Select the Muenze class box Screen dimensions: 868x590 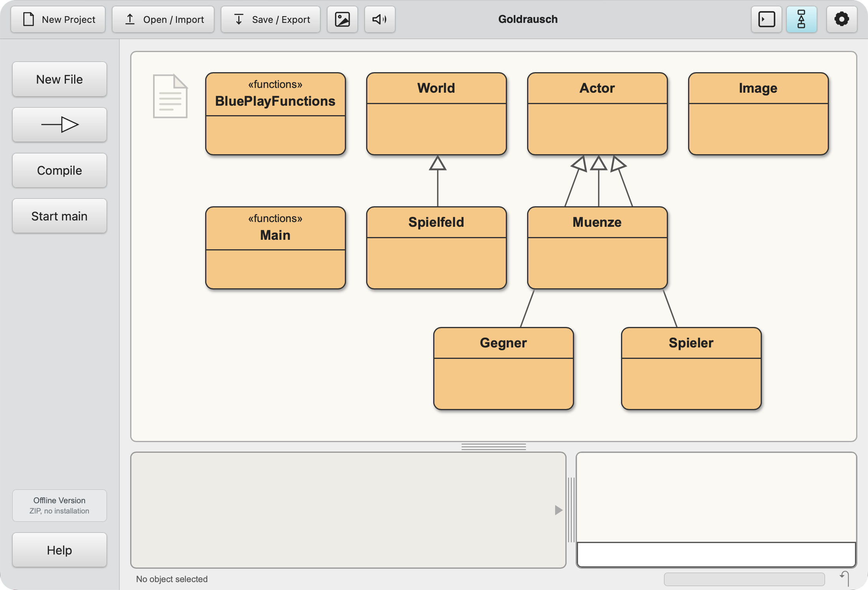597,248
